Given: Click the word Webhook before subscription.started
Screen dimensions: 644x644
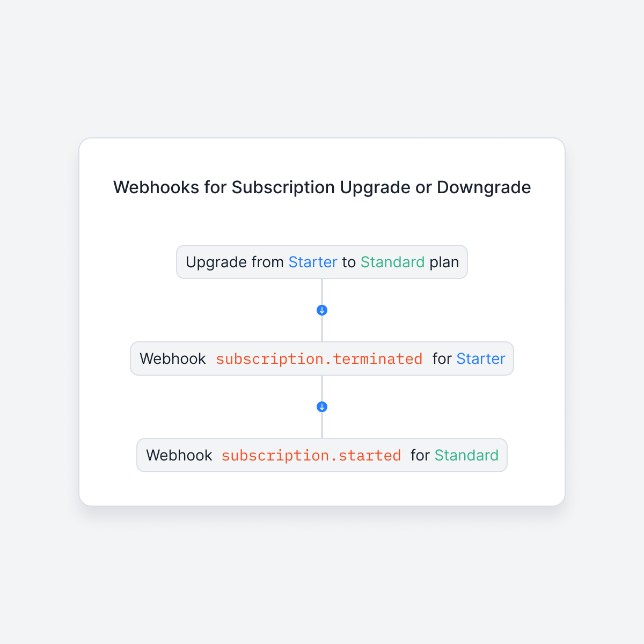Looking at the screenshot, I should (x=179, y=455).
